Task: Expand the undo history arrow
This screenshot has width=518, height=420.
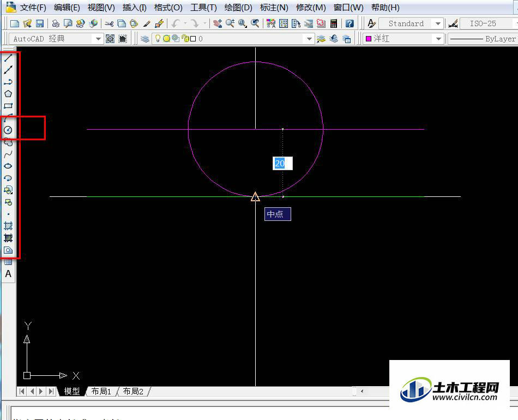Action: (185, 23)
